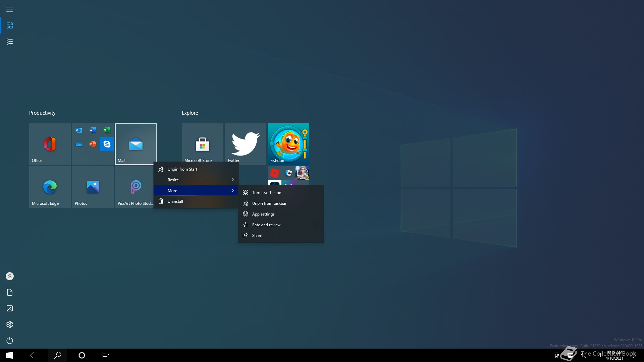This screenshot has width=644, height=362.
Task: Turn Live Tile on
Action: pyautogui.click(x=281, y=193)
